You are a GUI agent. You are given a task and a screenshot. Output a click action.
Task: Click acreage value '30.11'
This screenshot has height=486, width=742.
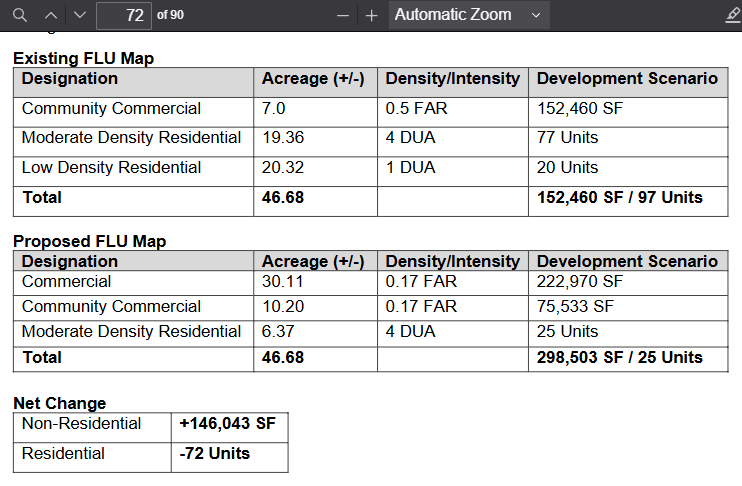(x=283, y=282)
